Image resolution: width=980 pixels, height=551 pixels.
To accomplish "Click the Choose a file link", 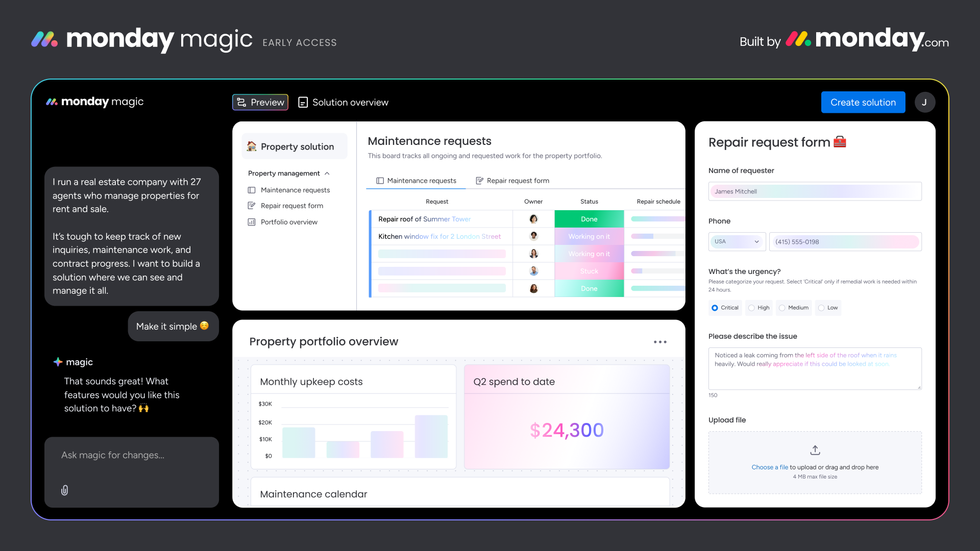I will 769,467.
